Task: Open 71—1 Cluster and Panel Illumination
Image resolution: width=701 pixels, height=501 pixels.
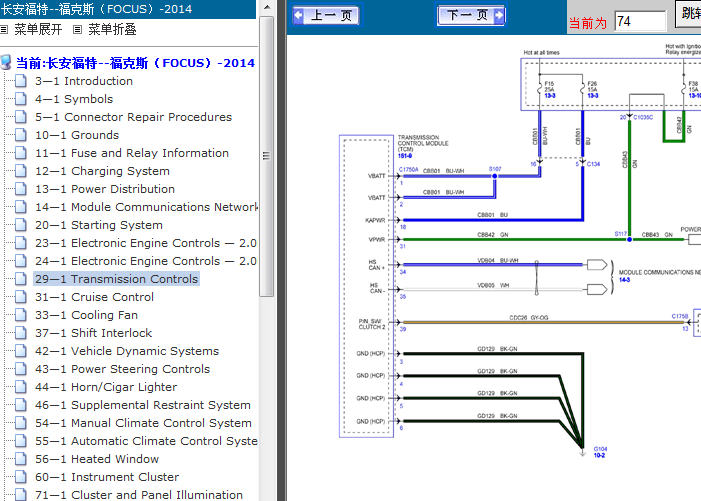Action: pyautogui.click(x=139, y=495)
